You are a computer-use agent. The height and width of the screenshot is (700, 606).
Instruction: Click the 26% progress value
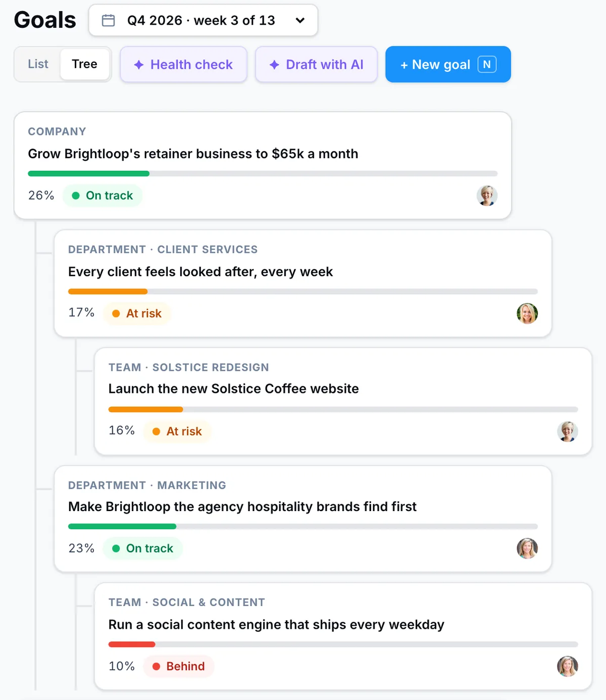[x=41, y=195]
